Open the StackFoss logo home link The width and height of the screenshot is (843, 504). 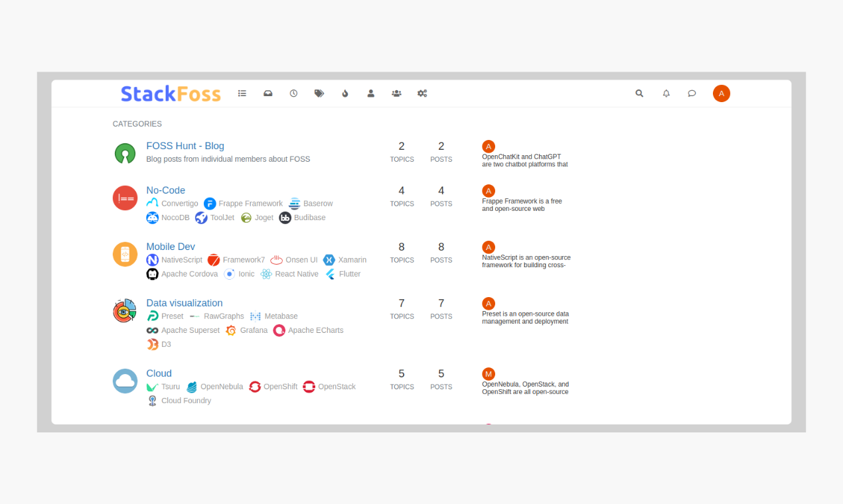[x=171, y=94]
